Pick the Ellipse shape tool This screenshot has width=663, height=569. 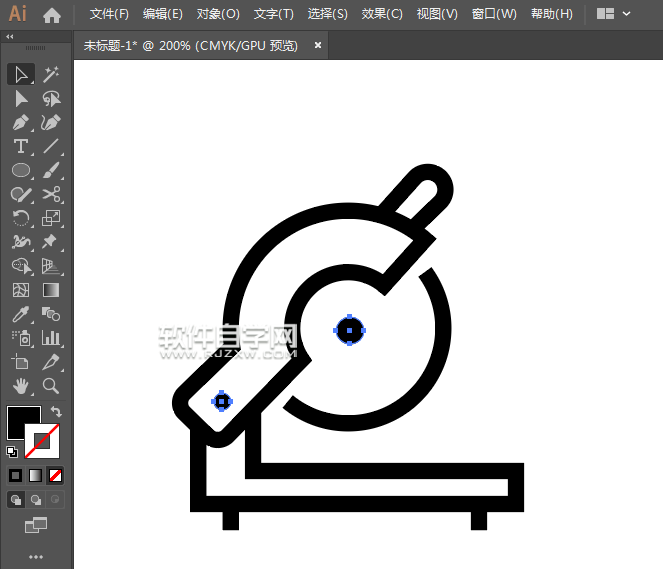pyautogui.click(x=21, y=171)
